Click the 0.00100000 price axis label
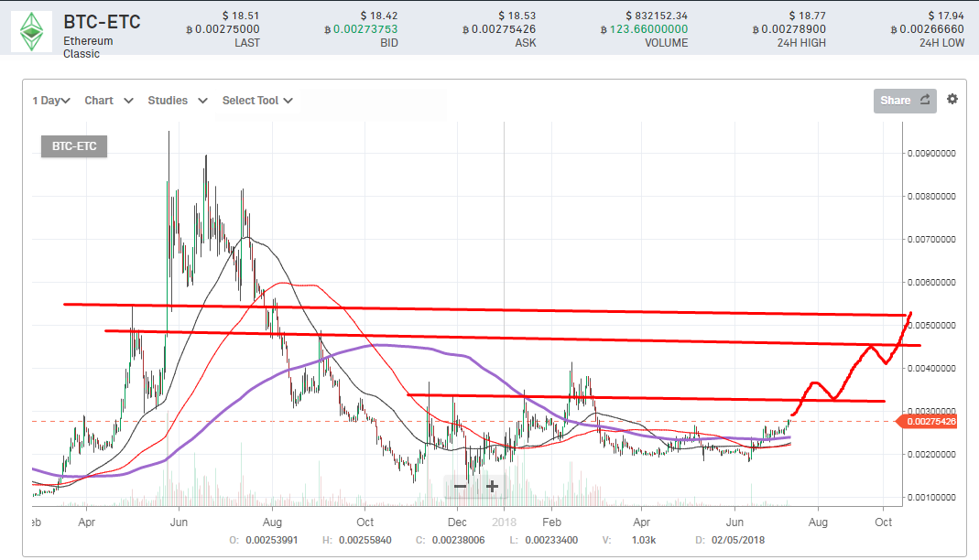This screenshot has width=979, height=560. (931, 498)
